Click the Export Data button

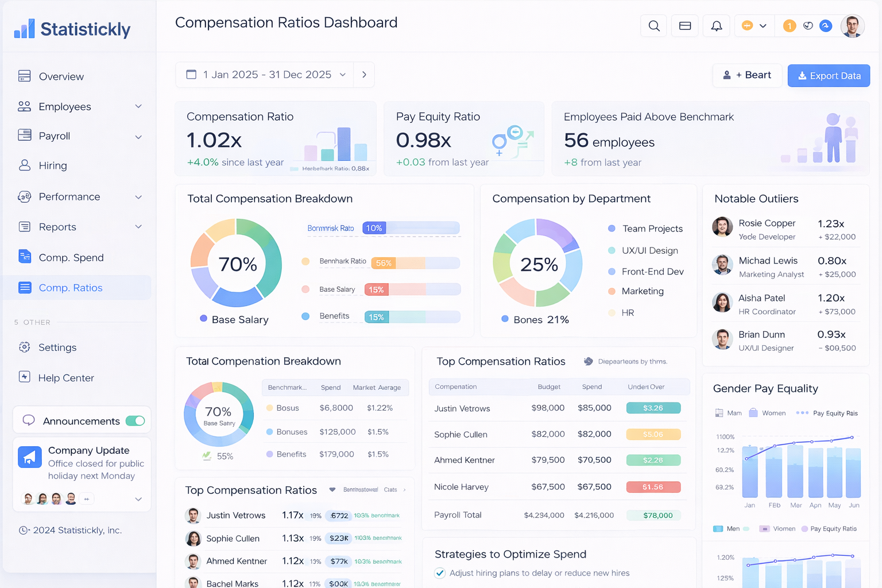(x=828, y=75)
